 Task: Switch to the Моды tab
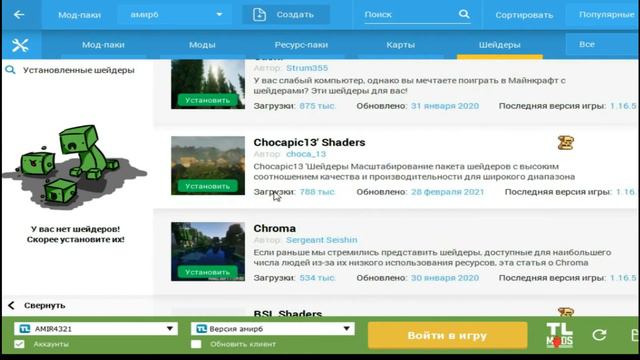pyautogui.click(x=202, y=45)
